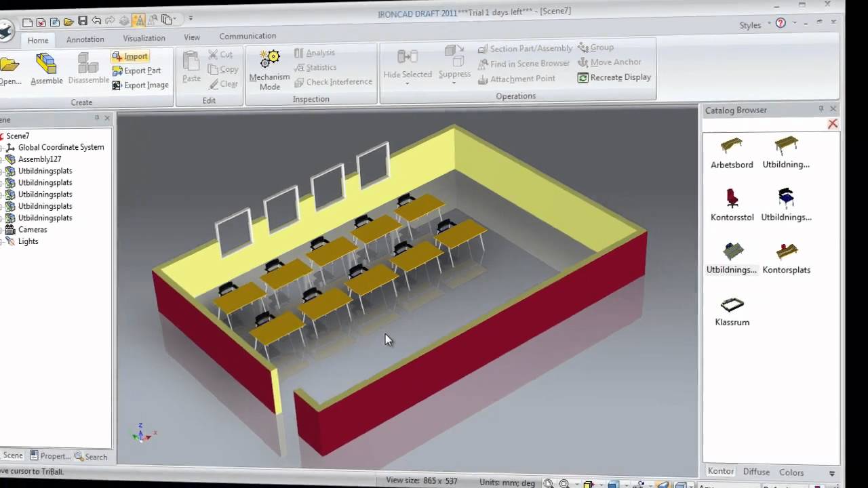Click Section Part/Assembly
The image size is (868, 488).
coord(525,49)
